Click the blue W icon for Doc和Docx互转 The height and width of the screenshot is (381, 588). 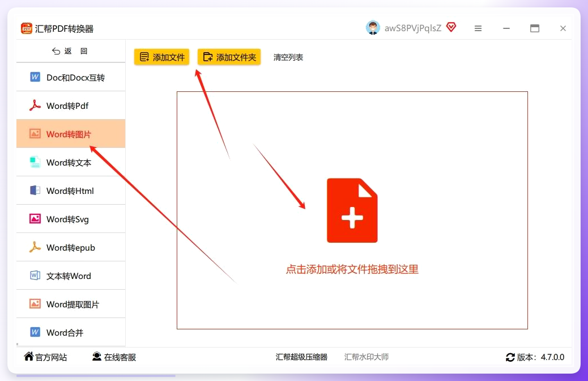click(35, 77)
